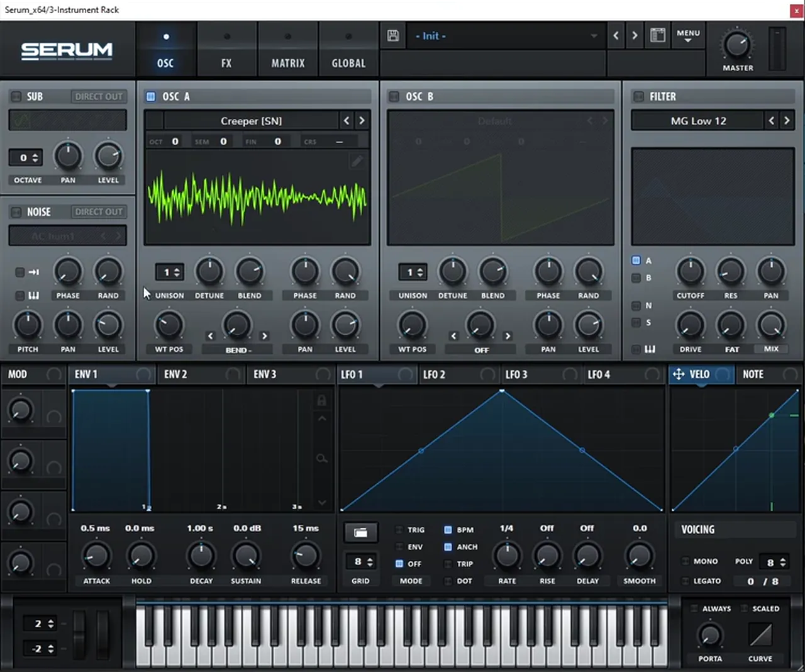Open the MG Low 12 filter type list
The image size is (805, 672).
[698, 120]
